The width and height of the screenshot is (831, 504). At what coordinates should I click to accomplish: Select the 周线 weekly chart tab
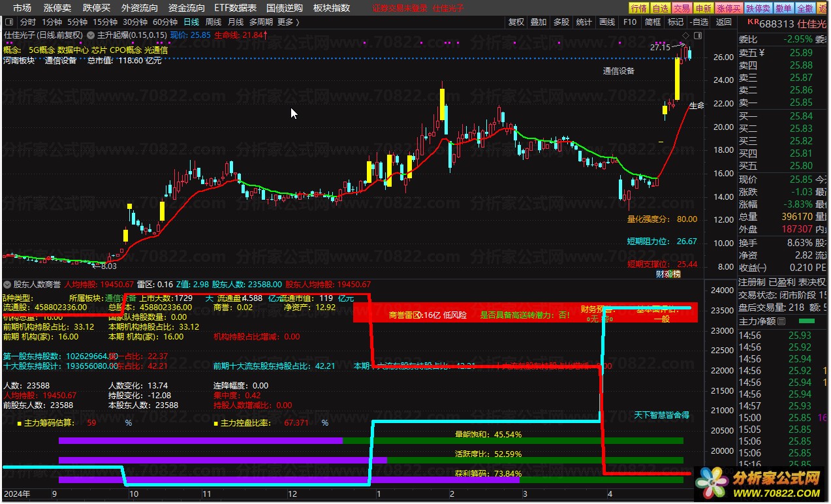[213, 22]
